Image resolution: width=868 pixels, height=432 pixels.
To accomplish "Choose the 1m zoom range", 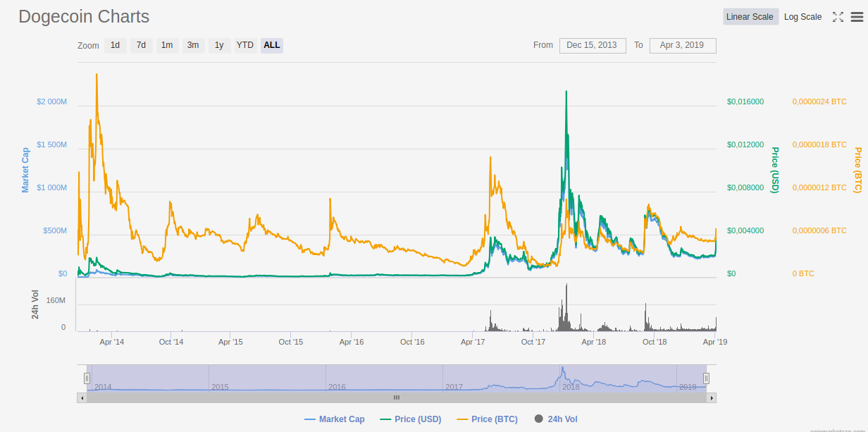I will [167, 45].
